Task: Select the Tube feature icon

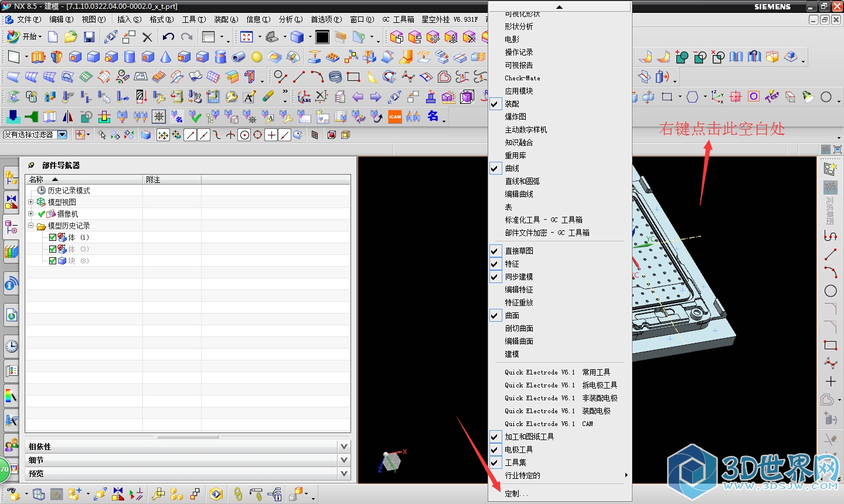Action: 239,57
